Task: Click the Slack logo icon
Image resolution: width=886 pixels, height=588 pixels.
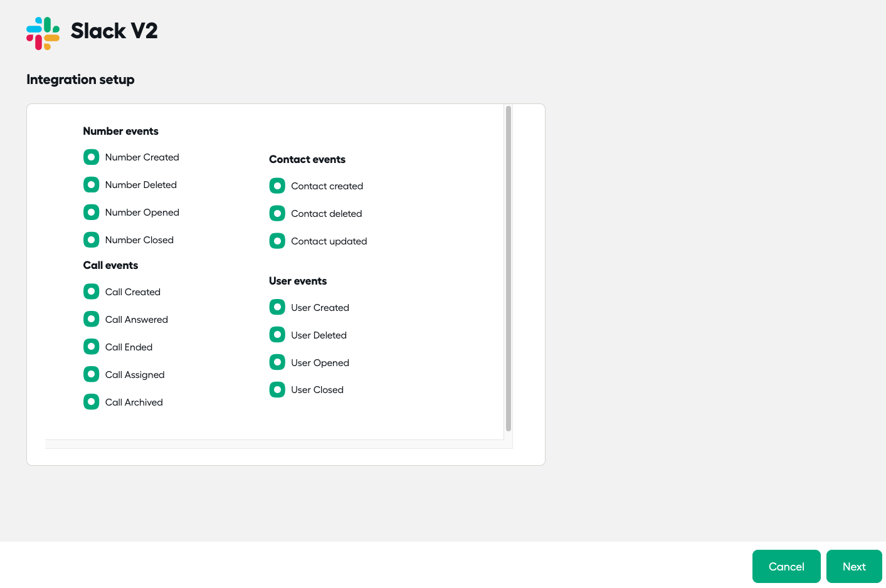Action: [43, 33]
